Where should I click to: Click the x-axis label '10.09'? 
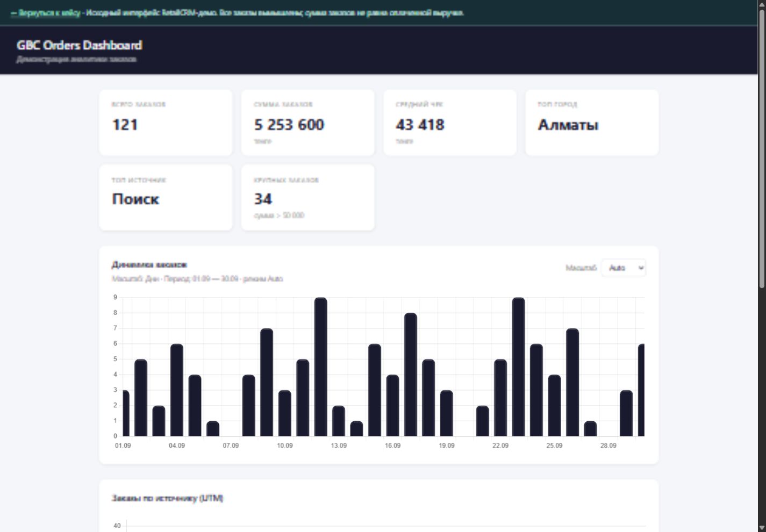[285, 445]
